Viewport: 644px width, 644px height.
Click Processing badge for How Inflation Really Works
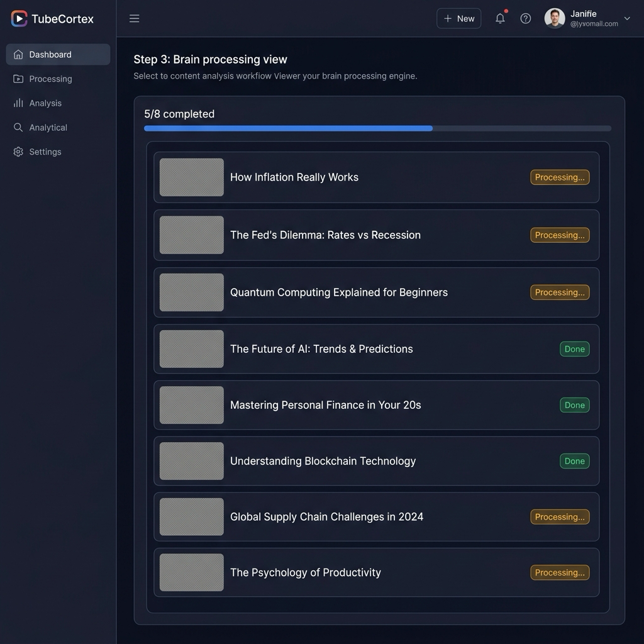tap(560, 177)
